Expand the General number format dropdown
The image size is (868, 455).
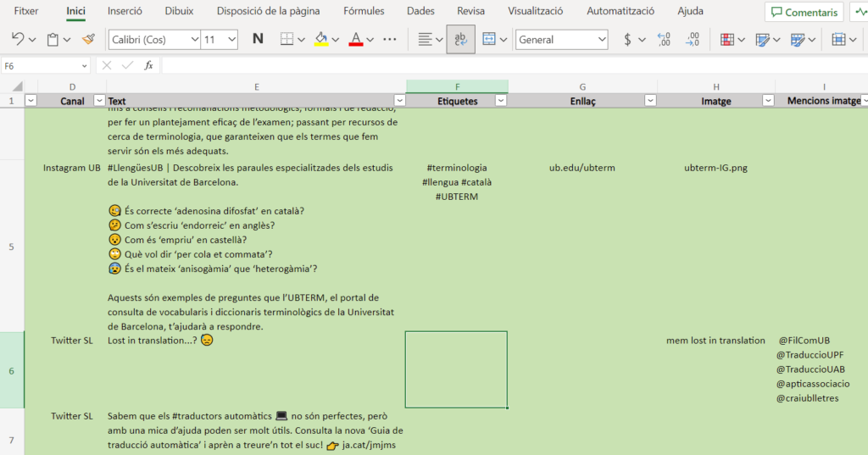tap(602, 40)
